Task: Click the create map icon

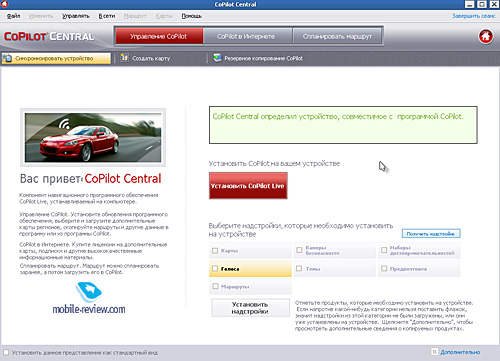Action: 124,58
